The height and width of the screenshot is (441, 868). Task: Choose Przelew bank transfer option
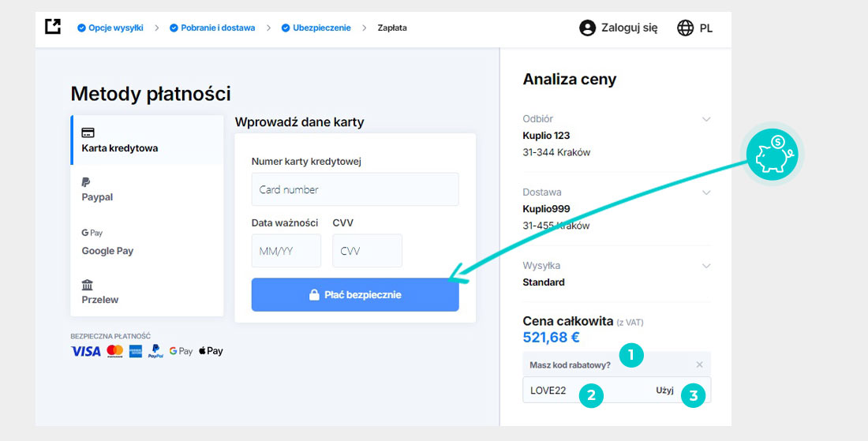pos(148,292)
